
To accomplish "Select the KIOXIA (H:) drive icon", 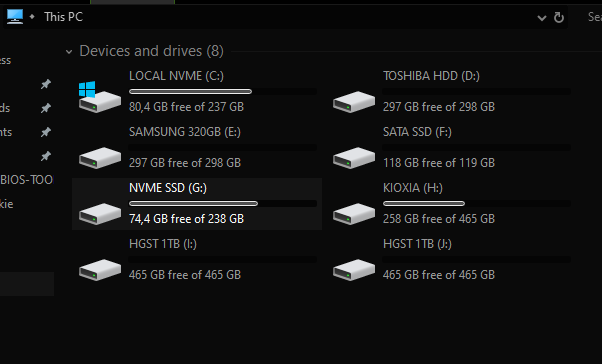I will (x=354, y=214).
